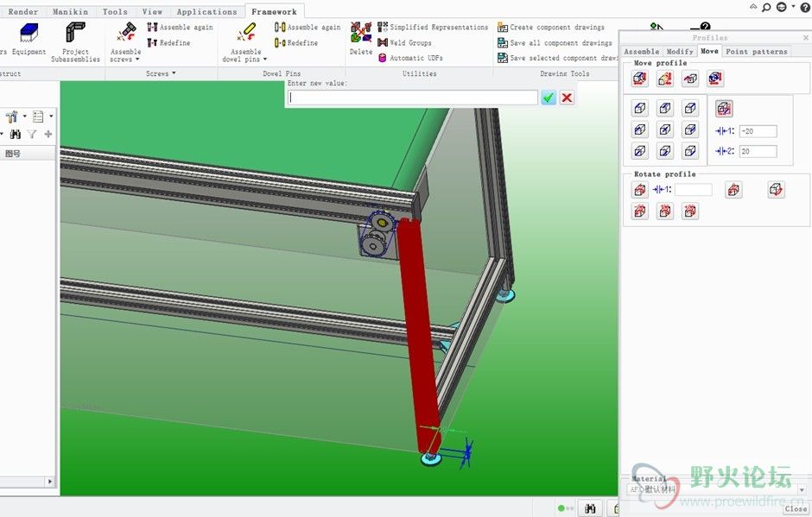Screen dimensions: 812x517
Task: Open the View ribbon tab
Action: tap(152, 11)
